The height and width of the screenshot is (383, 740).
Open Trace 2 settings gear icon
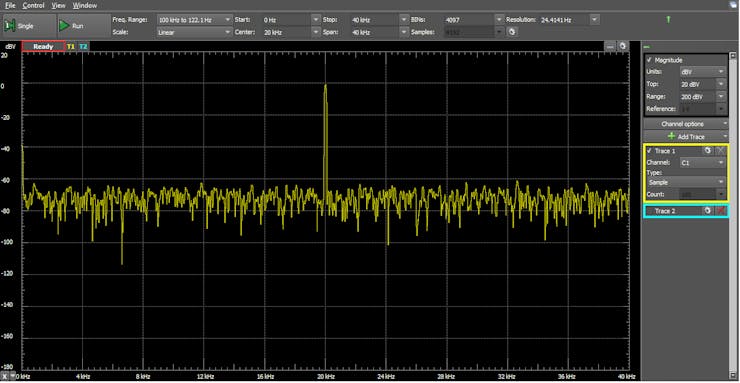click(x=707, y=211)
